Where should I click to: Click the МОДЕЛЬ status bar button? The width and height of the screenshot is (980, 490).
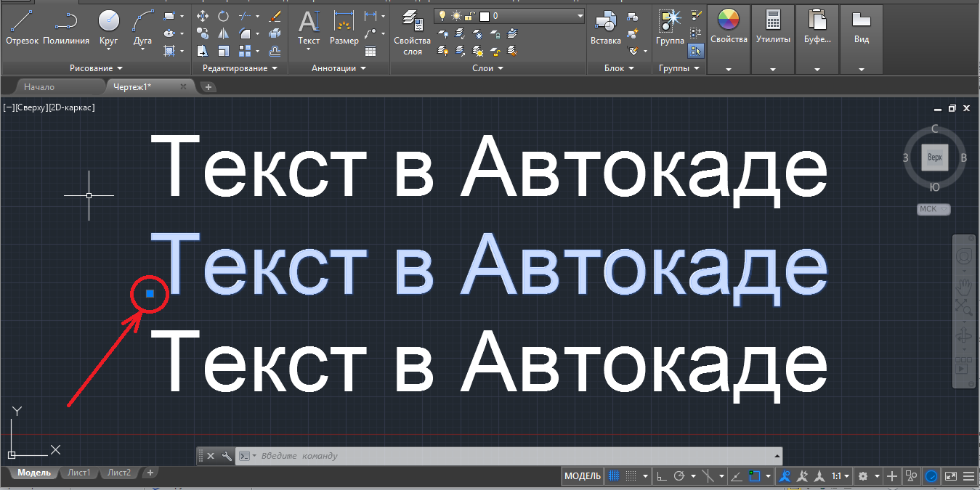583,476
